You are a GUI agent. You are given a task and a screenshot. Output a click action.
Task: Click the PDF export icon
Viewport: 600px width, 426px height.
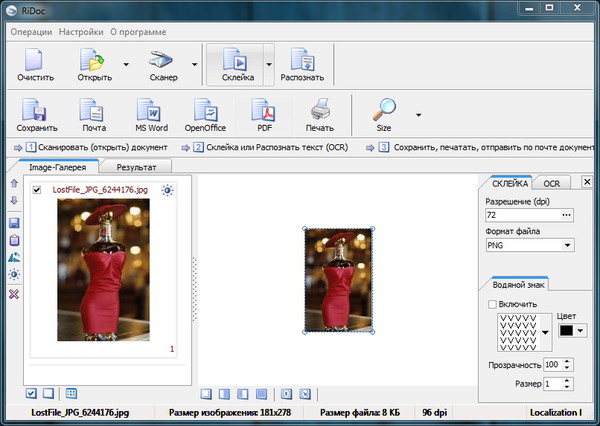pos(264,110)
